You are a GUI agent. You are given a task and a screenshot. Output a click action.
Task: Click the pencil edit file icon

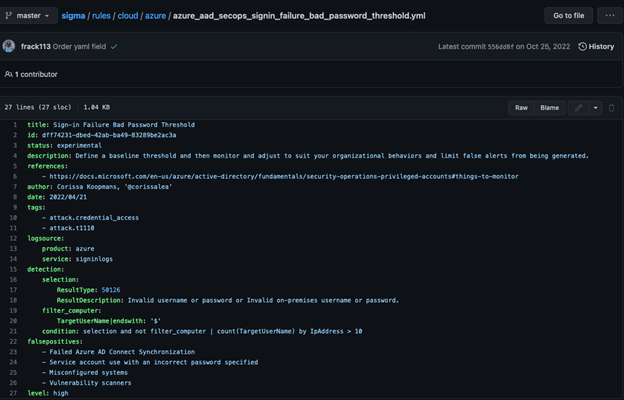pyautogui.click(x=577, y=107)
